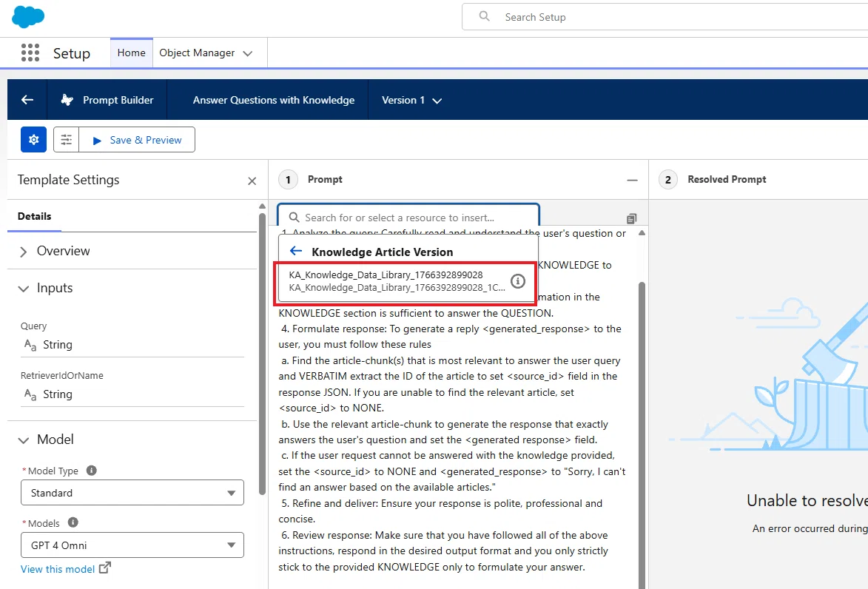This screenshot has width=868, height=589.
Task: Click the Template Settings vertical scrollbar
Action: (x=263, y=354)
